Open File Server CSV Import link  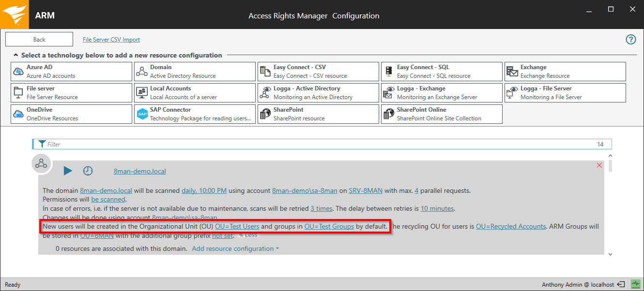click(111, 40)
